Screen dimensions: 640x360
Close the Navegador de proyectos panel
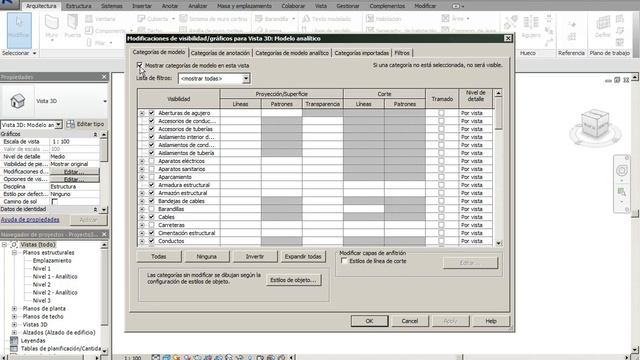tap(104, 234)
